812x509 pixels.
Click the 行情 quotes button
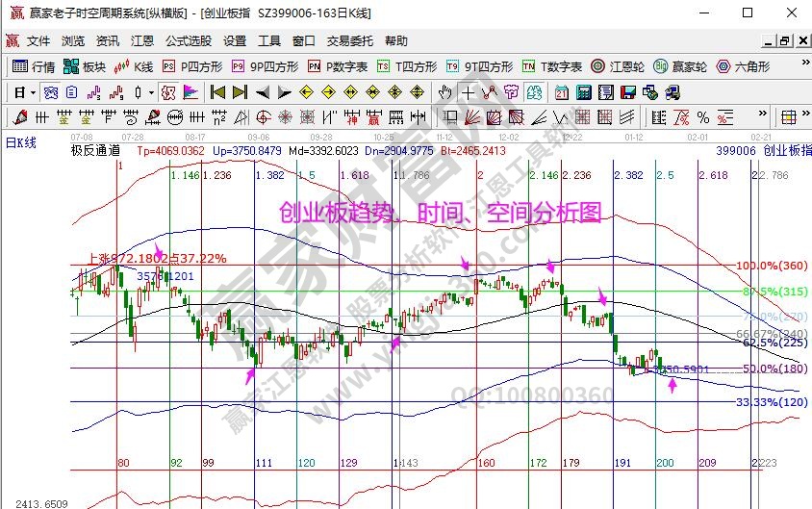[34, 66]
